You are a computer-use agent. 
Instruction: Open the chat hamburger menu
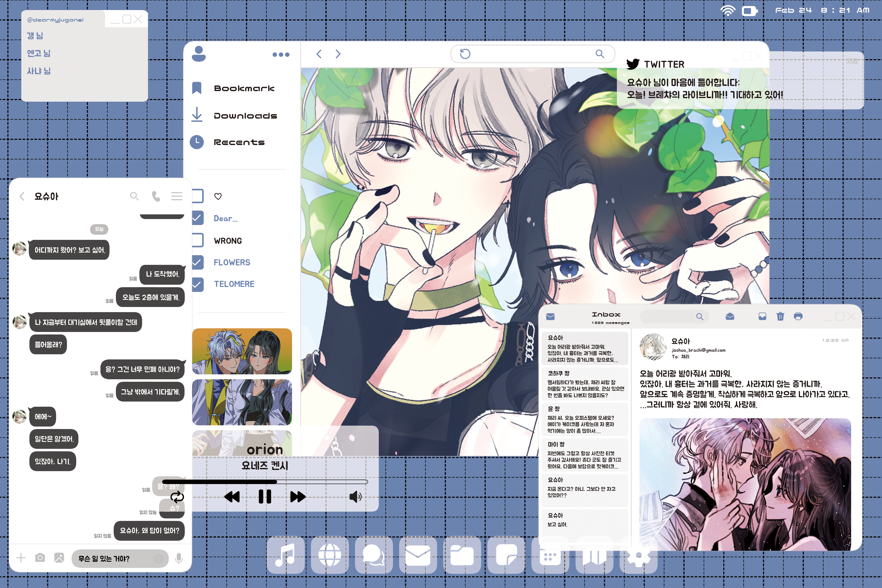click(x=177, y=196)
